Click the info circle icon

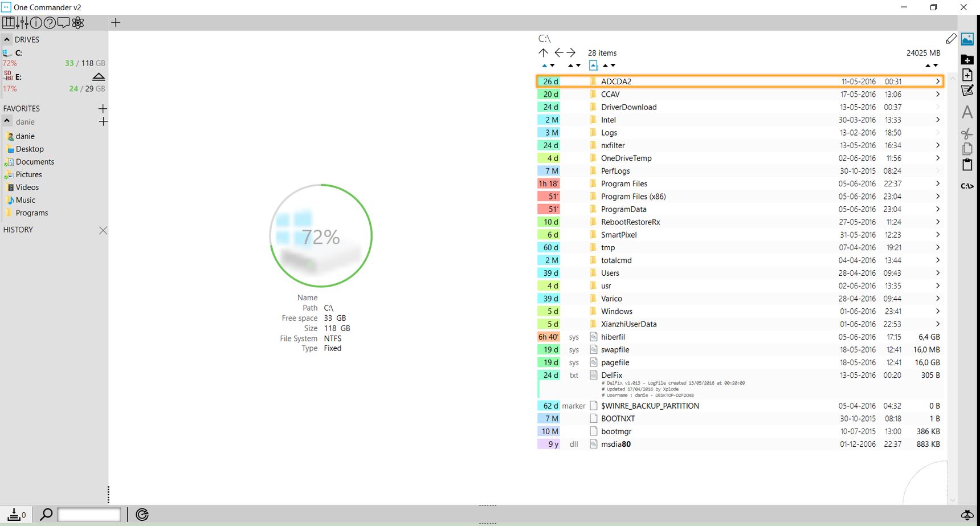pyautogui.click(x=36, y=22)
